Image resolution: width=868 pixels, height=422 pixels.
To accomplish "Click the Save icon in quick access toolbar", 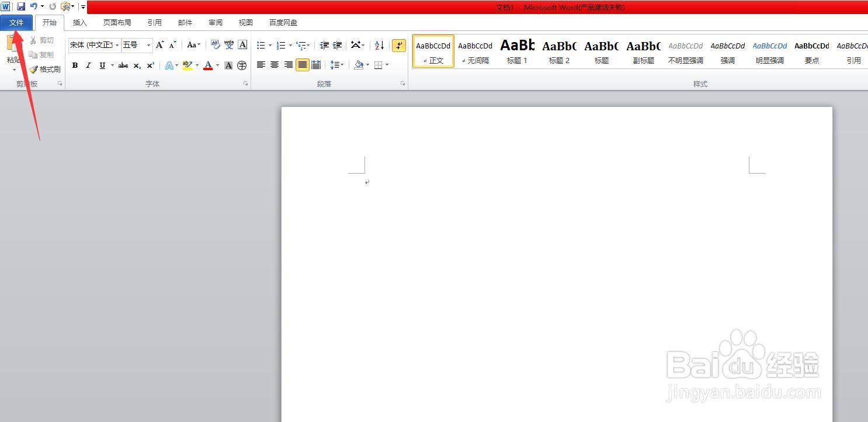I will tap(21, 6).
